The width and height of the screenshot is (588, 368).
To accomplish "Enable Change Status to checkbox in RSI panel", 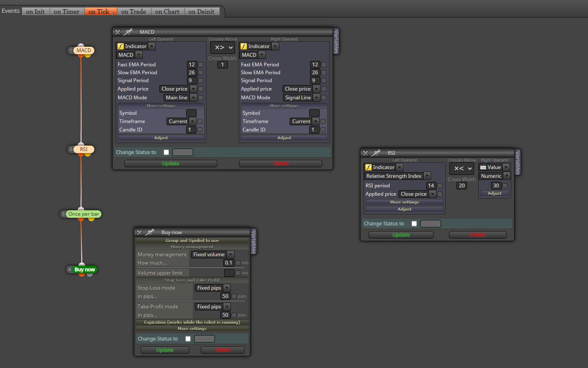I will (x=414, y=224).
